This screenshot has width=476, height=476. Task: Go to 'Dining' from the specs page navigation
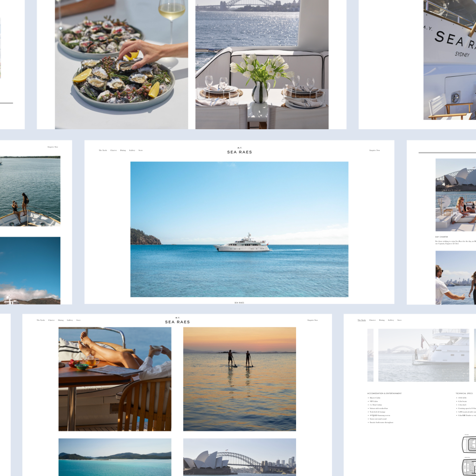point(382,320)
